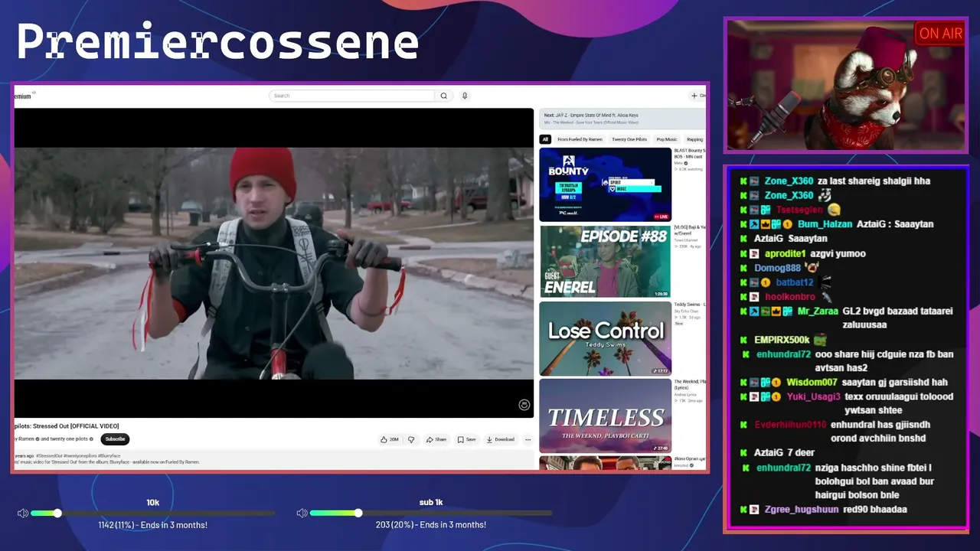Image resolution: width=980 pixels, height=551 pixels.
Task: Open the Timeless Weeknd lyrics thumbnail
Action: [x=605, y=416]
